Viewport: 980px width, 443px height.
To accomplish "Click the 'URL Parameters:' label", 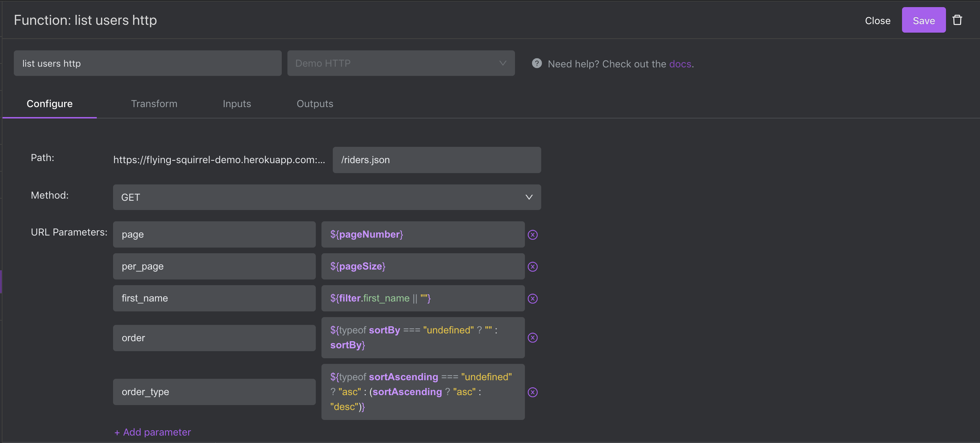I will [x=69, y=232].
